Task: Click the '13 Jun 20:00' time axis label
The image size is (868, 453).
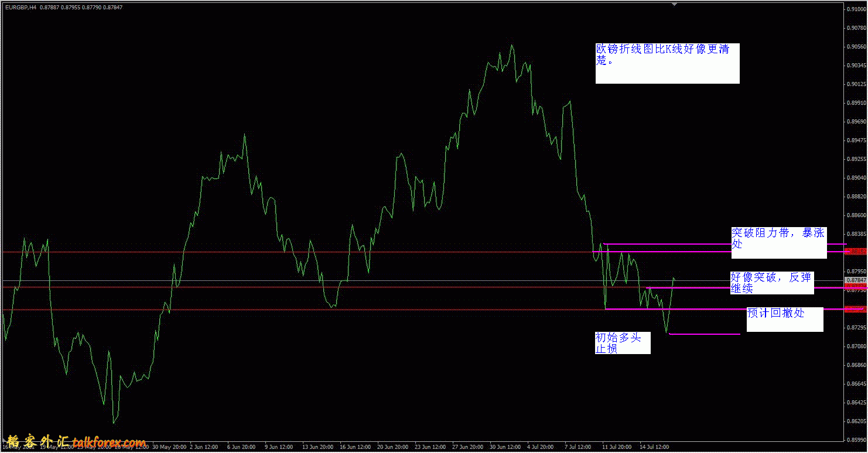Action: tap(317, 447)
